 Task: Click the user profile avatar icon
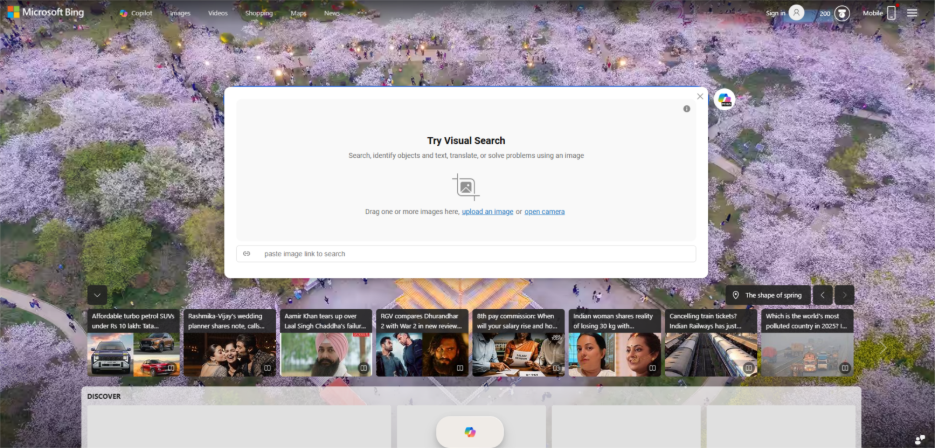(x=796, y=13)
